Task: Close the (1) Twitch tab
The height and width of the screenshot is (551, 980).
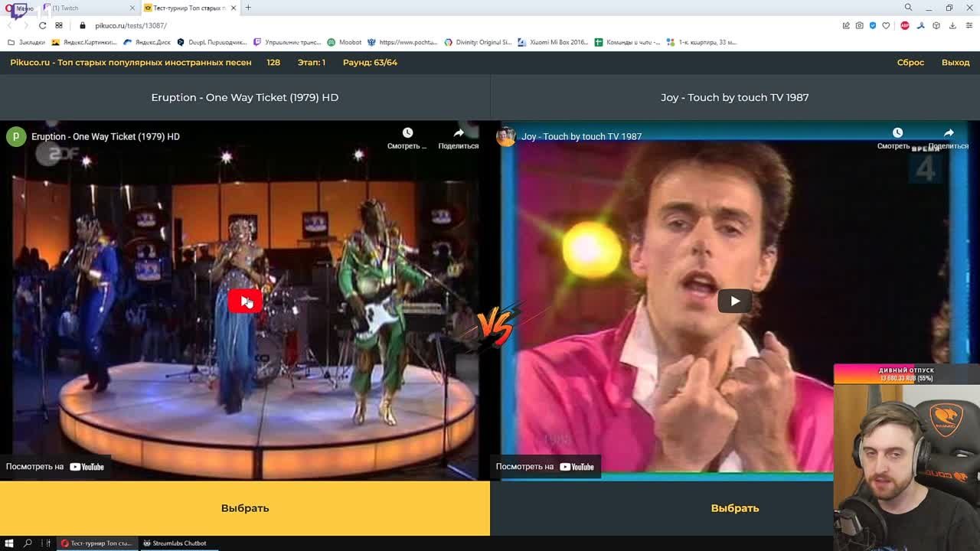Action: click(132, 8)
